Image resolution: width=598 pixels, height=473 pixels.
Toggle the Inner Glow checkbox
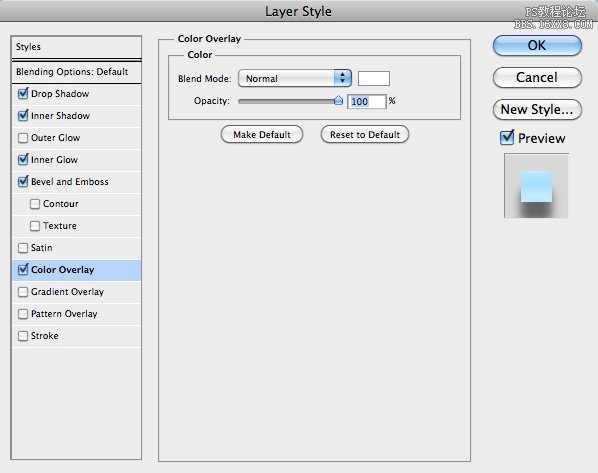click(23, 159)
